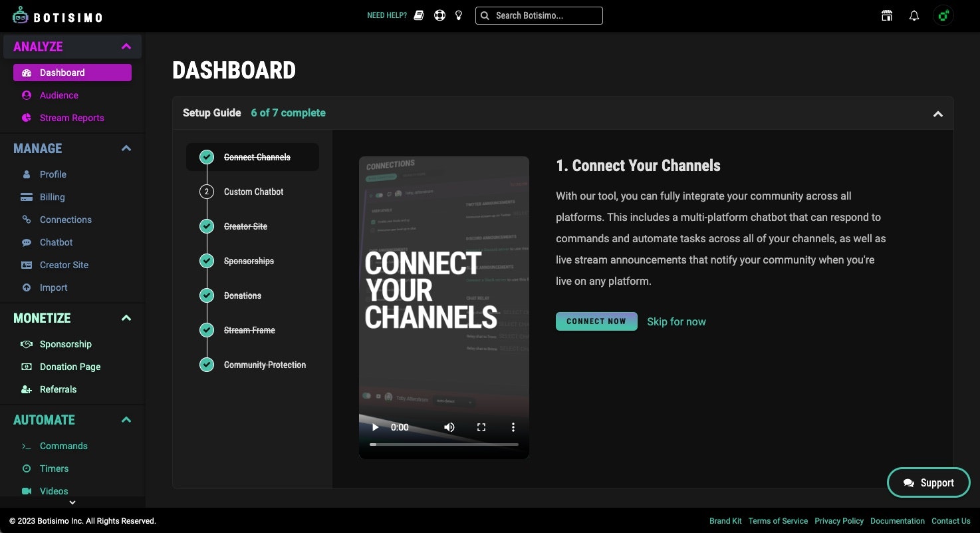The height and width of the screenshot is (533, 980).
Task: Open Terms of Service link
Action: coord(778,521)
